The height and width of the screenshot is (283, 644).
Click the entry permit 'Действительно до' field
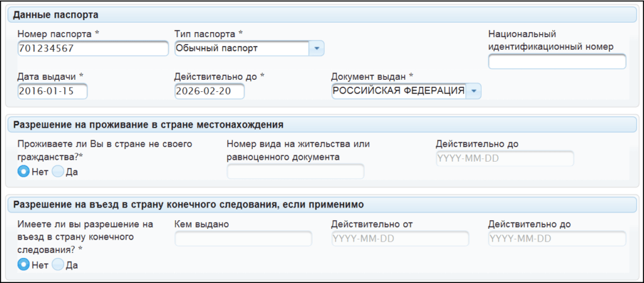click(x=557, y=239)
